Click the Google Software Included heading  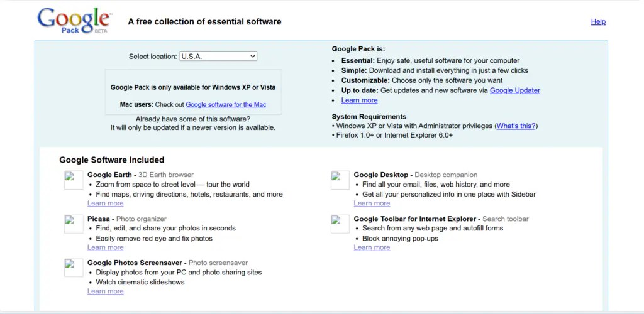[111, 160]
